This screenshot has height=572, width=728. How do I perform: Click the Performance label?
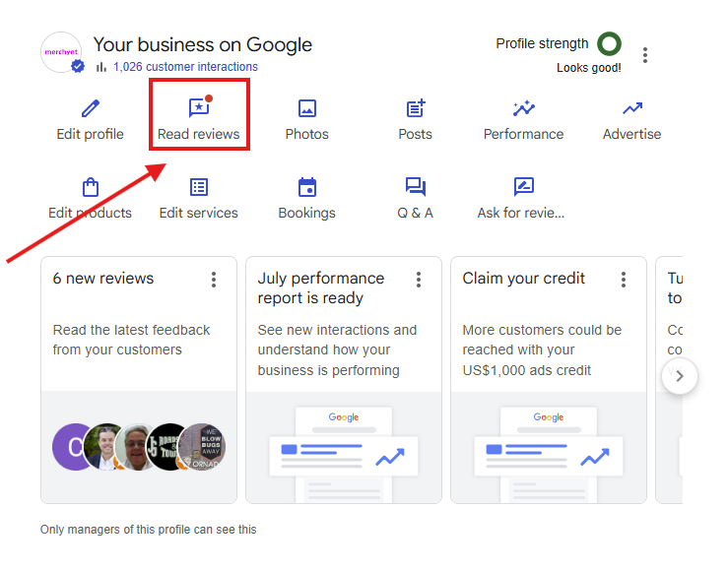[524, 134]
